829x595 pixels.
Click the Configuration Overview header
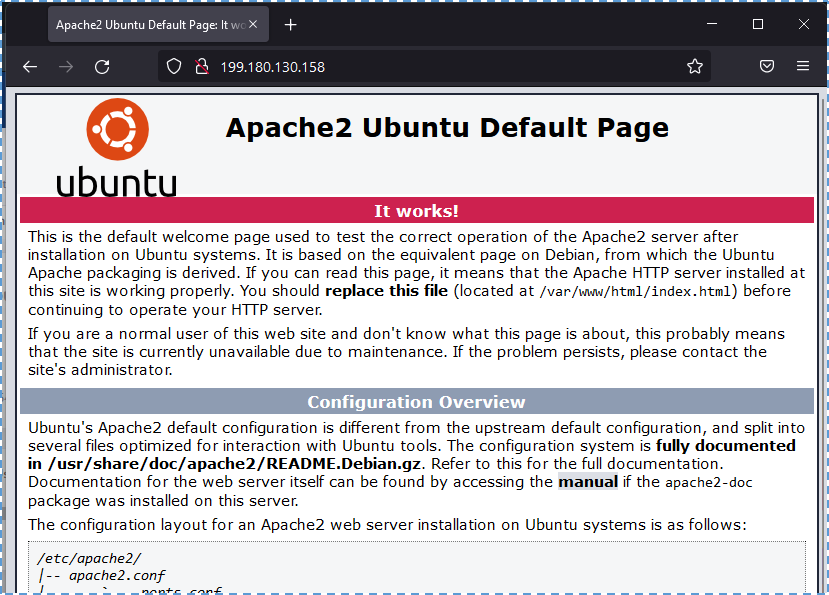tap(417, 401)
